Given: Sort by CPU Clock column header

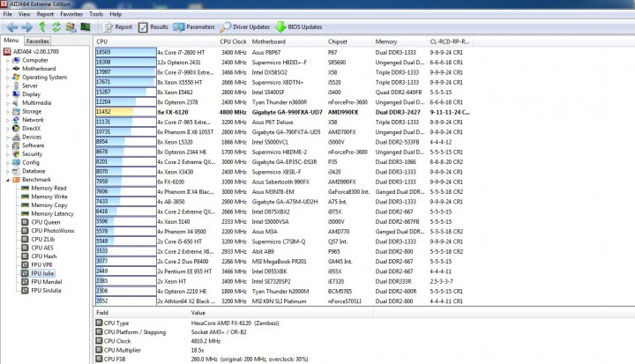Looking at the screenshot, I should tap(233, 41).
